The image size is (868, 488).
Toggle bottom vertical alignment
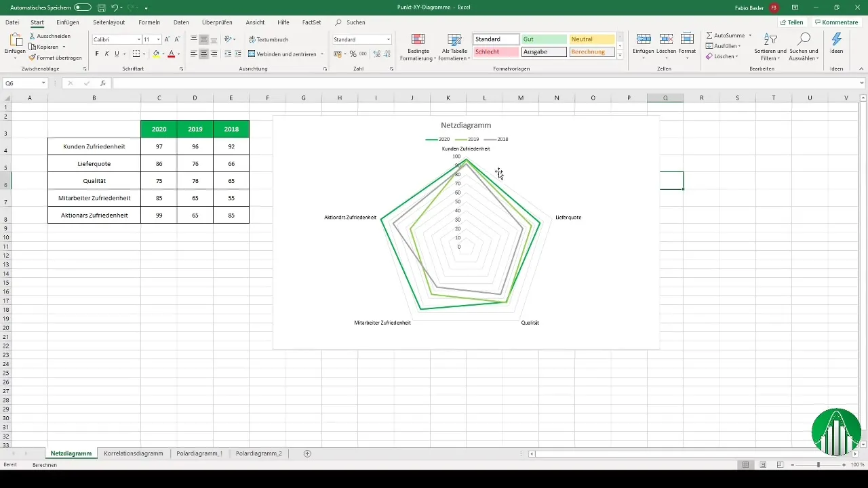(x=214, y=39)
